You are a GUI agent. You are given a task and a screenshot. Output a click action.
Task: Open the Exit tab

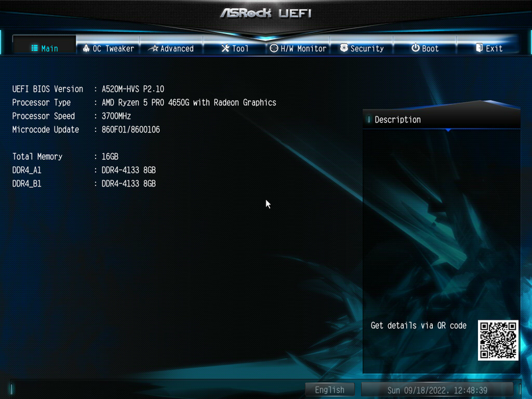click(488, 47)
